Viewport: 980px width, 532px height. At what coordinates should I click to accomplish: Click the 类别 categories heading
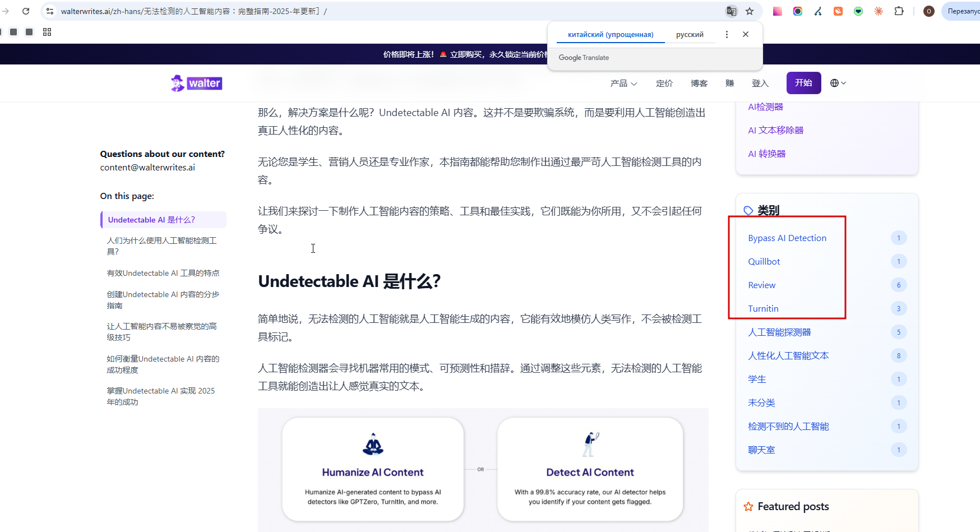point(768,210)
